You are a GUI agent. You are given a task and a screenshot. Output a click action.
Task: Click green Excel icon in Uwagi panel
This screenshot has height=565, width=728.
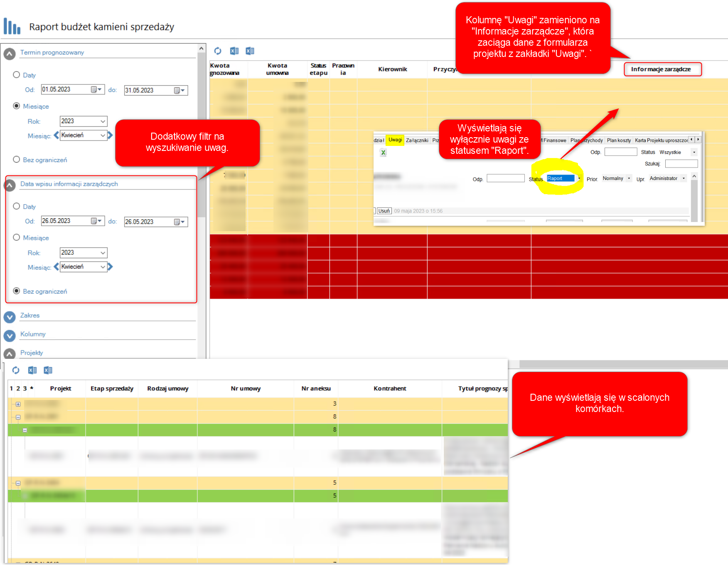click(x=383, y=153)
